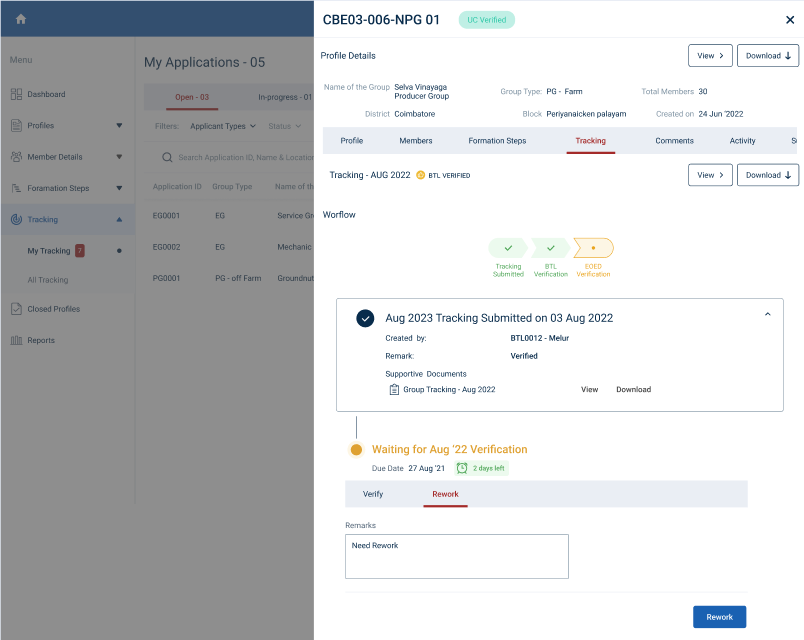Image resolution: width=804 pixels, height=640 pixels.
Task: Expand the Member Details sidebar menu
Action: pyautogui.click(x=119, y=157)
